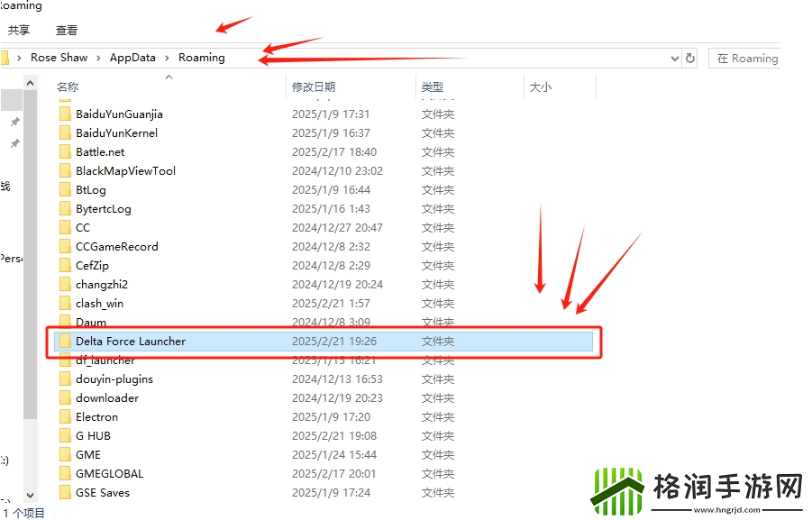Navigate to AppData in the breadcrumb
The image size is (812, 520).
click(132, 58)
